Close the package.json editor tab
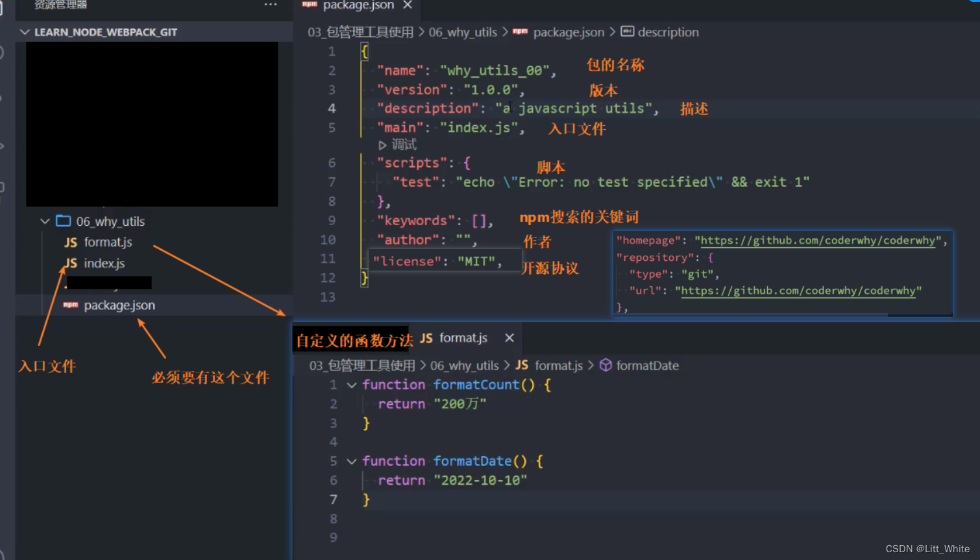 [408, 5]
